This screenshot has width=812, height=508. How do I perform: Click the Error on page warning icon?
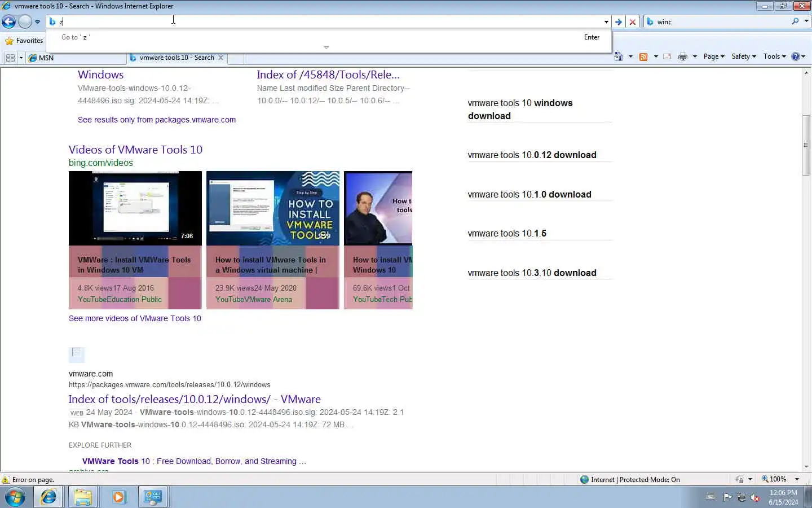coord(6,480)
